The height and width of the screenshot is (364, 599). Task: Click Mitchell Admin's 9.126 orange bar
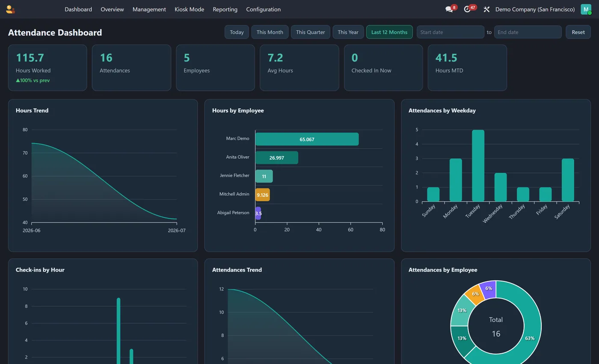click(262, 195)
